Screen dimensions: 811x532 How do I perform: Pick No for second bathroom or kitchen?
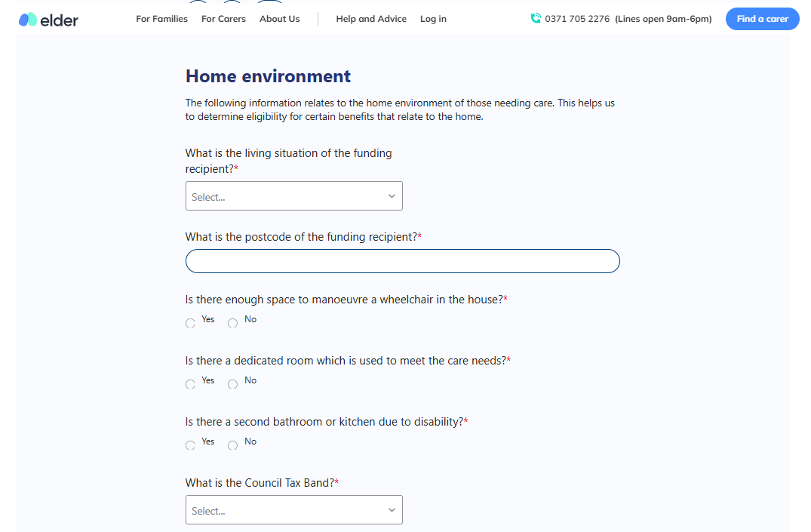point(232,445)
